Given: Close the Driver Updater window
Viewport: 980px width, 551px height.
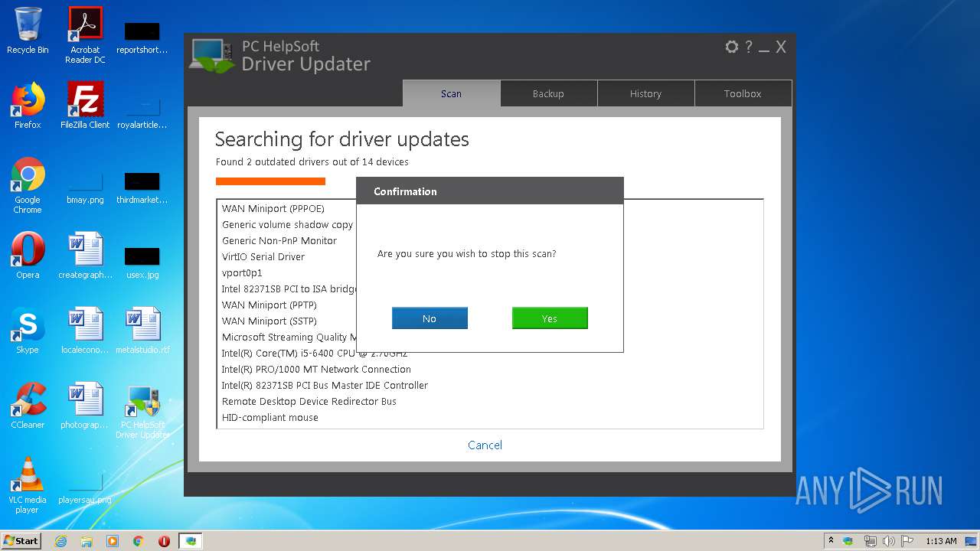Looking at the screenshot, I should [x=781, y=47].
